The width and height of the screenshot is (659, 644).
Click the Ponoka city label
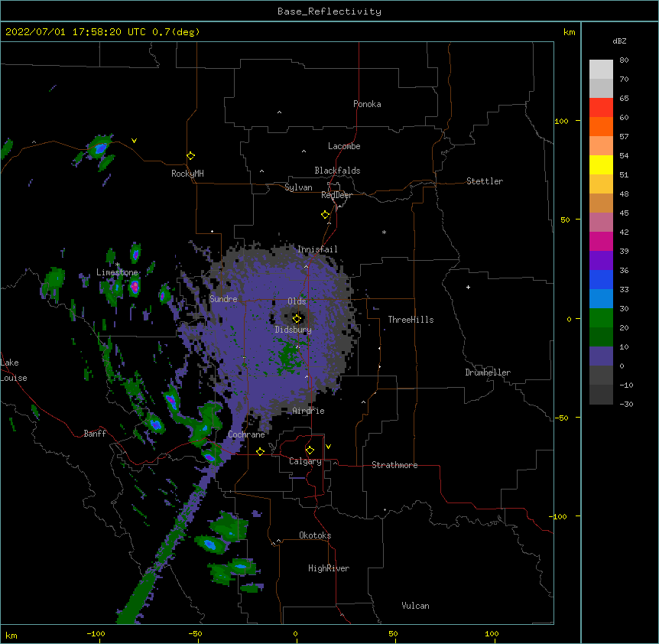click(367, 104)
